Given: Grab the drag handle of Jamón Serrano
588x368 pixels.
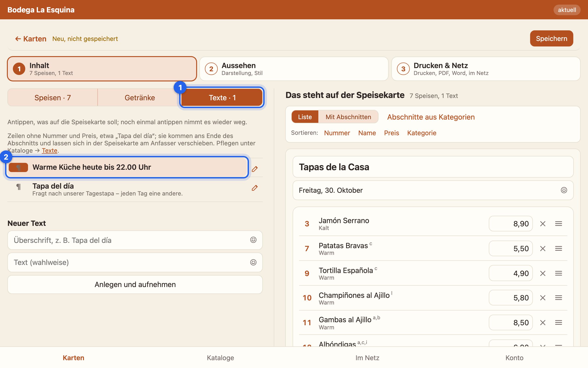Looking at the screenshot, I should [558, 224].
